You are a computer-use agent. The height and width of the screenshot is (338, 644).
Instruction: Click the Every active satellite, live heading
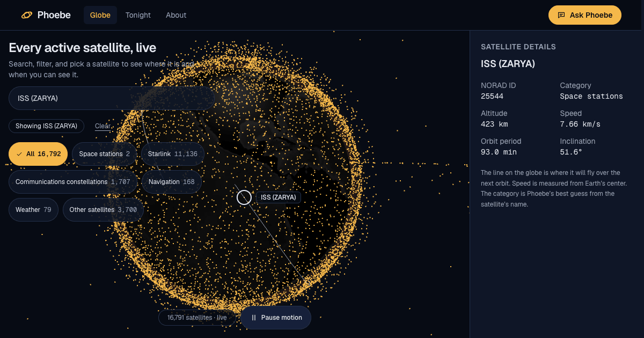point(83,48)
